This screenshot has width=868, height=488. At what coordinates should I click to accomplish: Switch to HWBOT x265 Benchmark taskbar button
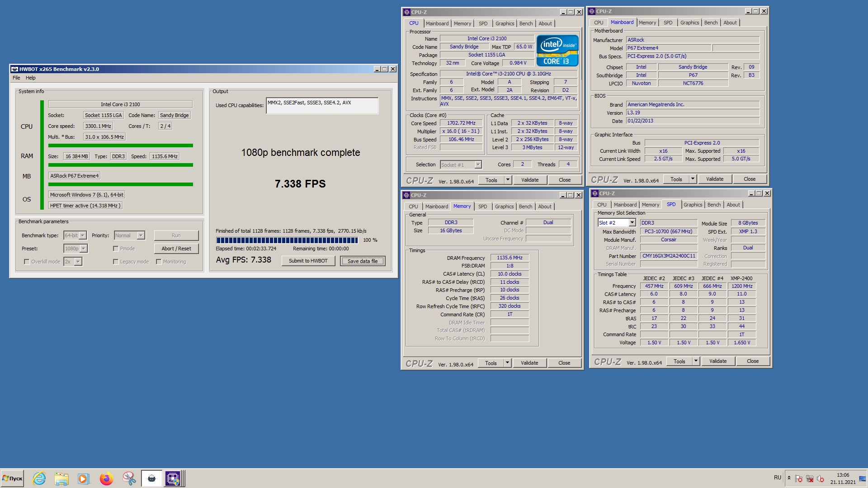pos(151,478)
